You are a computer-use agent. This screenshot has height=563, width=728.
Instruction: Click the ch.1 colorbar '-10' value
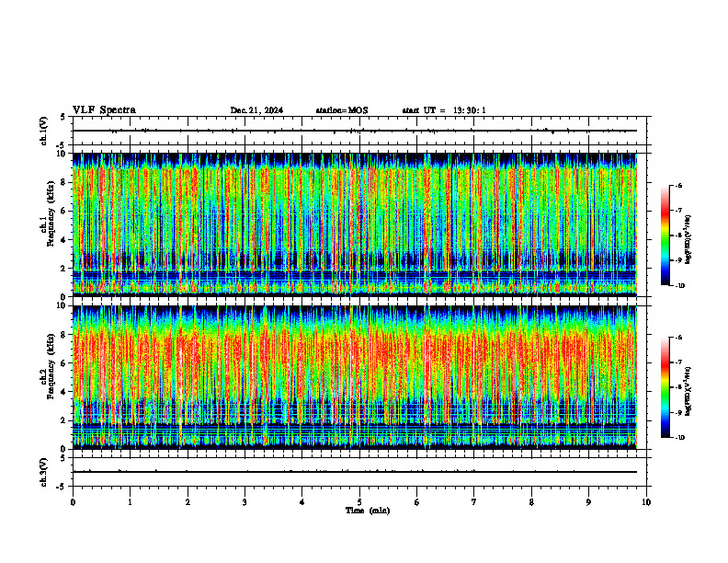679,286
